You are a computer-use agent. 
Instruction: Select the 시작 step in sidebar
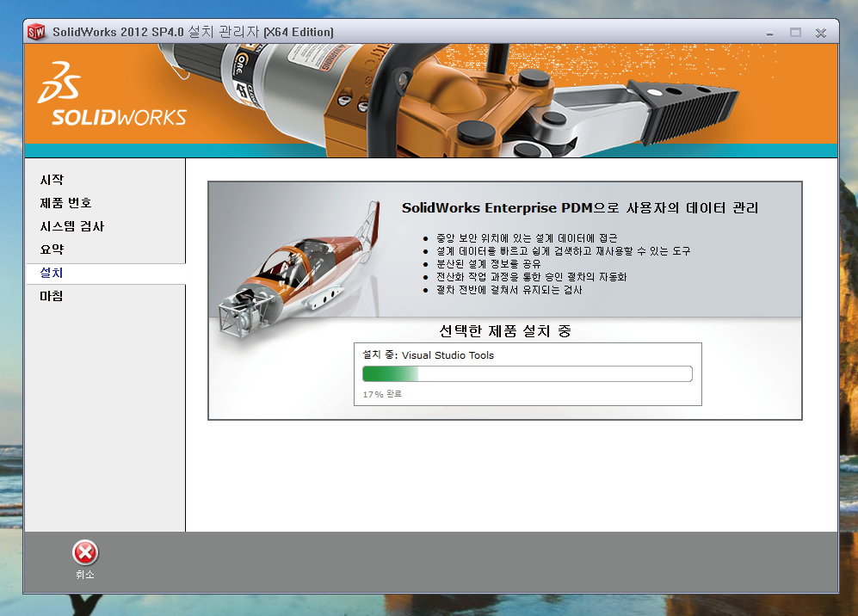[x=52, y=180]
